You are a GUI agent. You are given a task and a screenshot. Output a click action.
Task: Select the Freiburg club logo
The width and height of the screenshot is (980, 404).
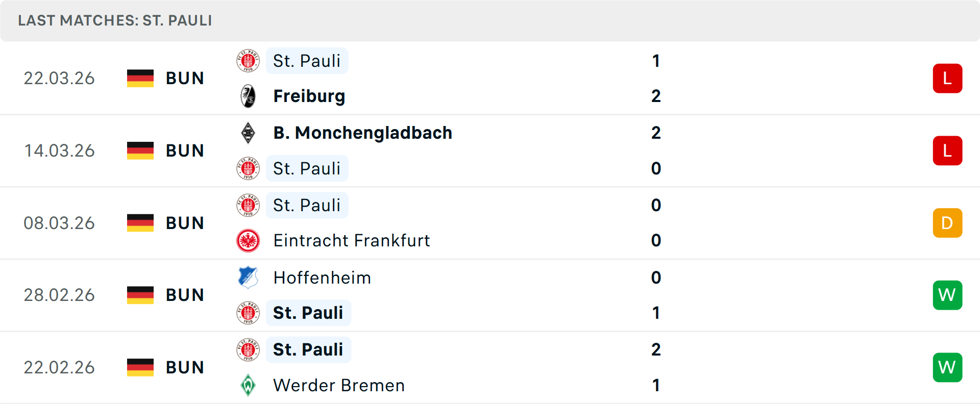pyautogui.click(x=249, y=96)
